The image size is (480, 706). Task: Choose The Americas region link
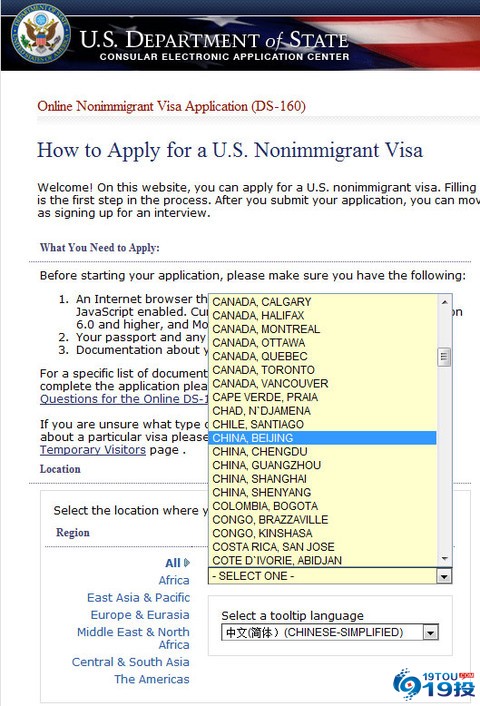[152, 679]
